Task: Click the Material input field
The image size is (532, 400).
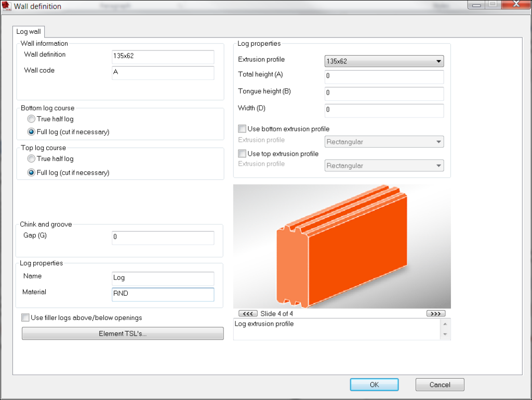Action: [163, 294]
